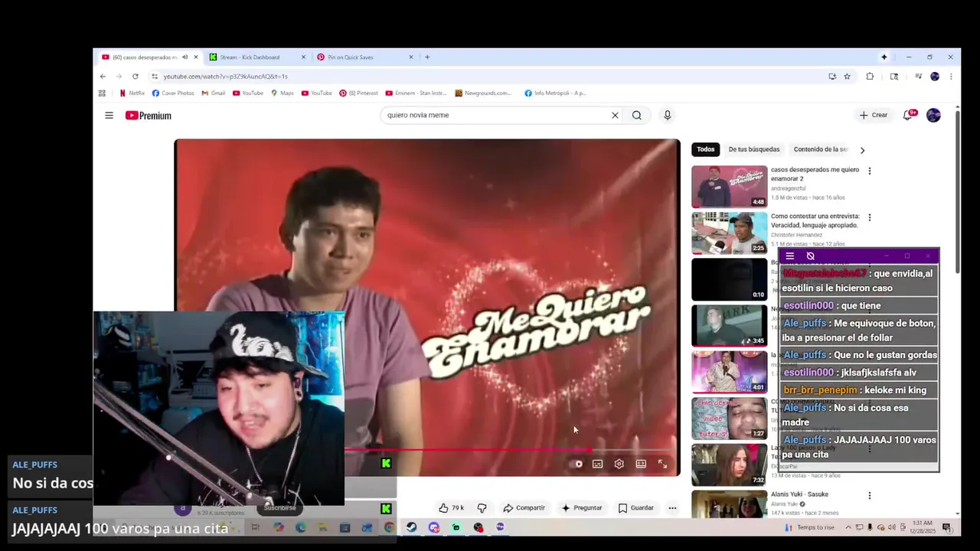This screenshot has height=551, width=980.
Task: Open the Gmail bookmark
Action: pos(214,93)
